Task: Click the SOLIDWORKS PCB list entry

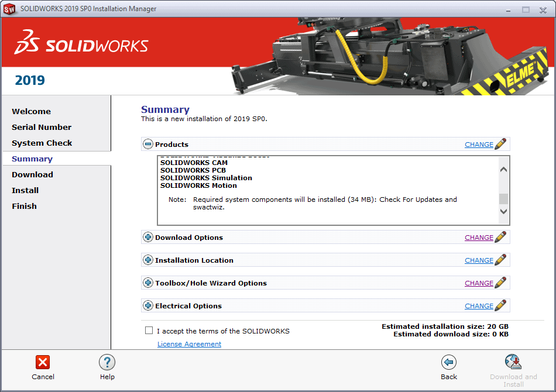Action: click(x=193, y=170)
